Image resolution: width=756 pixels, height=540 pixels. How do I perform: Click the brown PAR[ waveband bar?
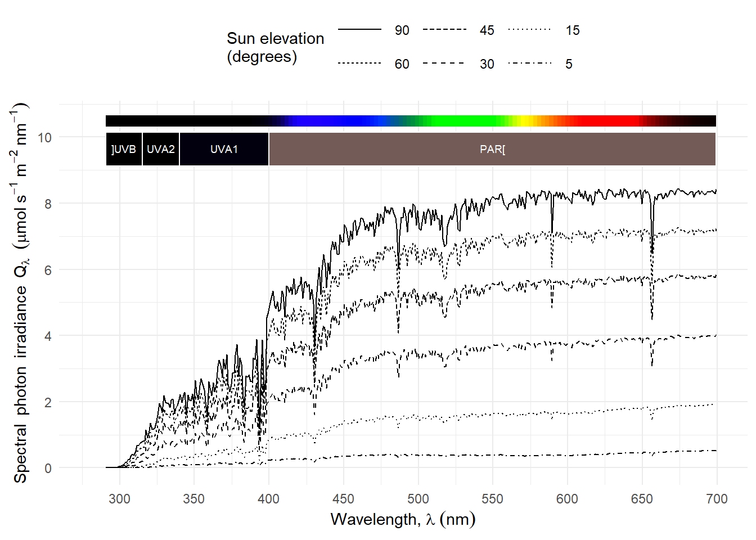pyautogui.click(x=492, y=149)
